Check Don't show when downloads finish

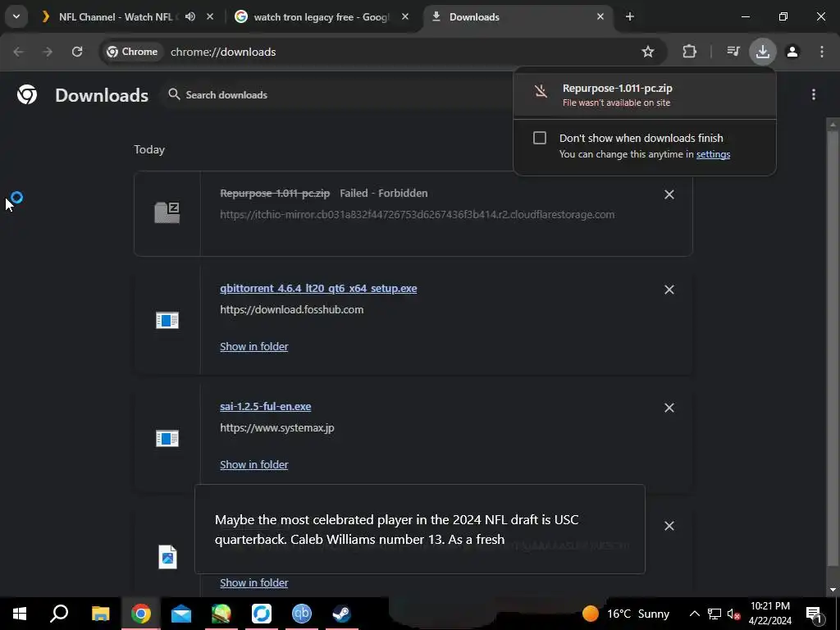click(x=540, y=138)
